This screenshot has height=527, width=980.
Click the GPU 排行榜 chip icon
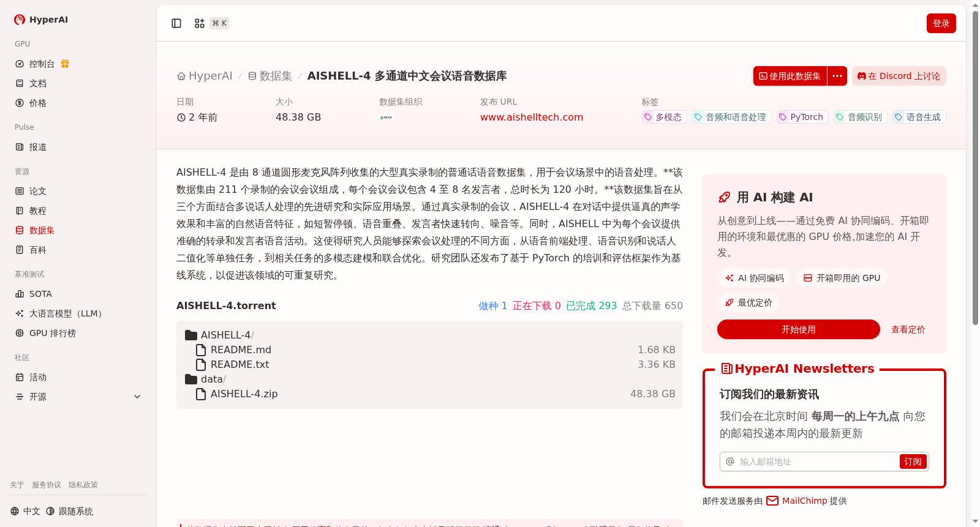pyautogui.click(x=20, y=333)
